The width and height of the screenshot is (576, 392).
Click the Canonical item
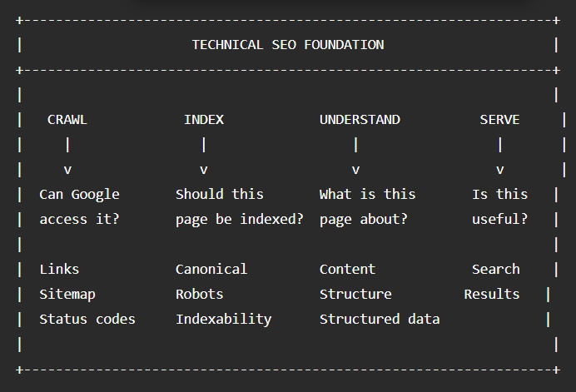click(211, 270)
